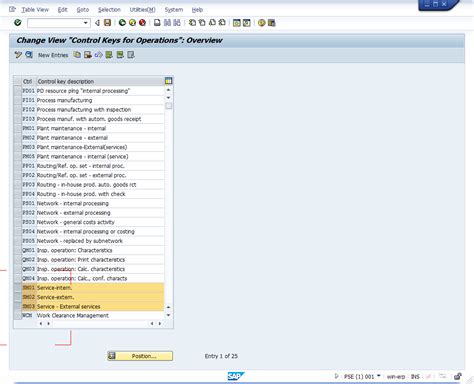Toggle row marker for SM01 Service-intern.
Viewport: 474px width, 384px height.
click(18, 287)
